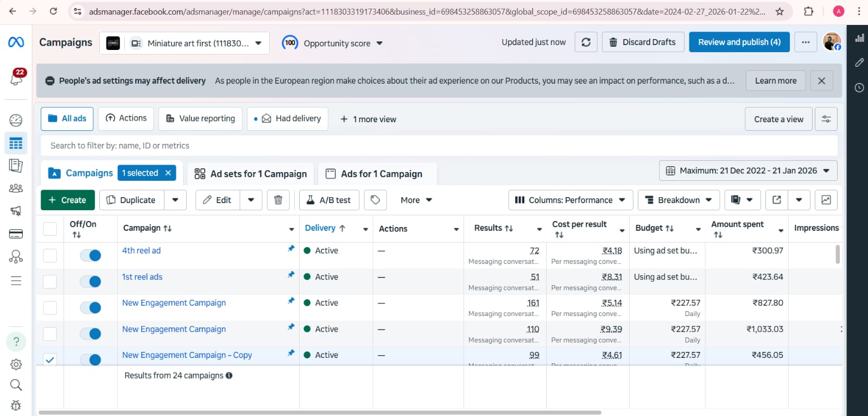Tick the checkbox for 1st reel ads

coord(50,281)
